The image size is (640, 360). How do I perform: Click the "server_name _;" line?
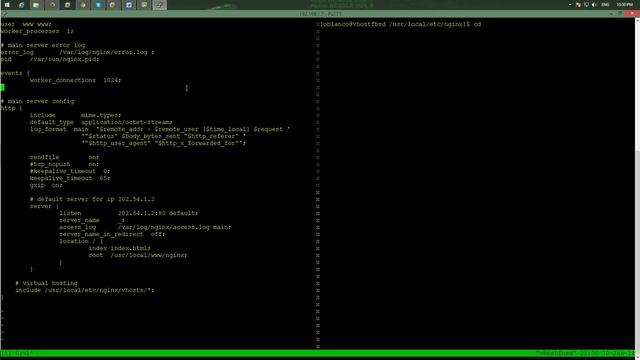tap(92, 220)
